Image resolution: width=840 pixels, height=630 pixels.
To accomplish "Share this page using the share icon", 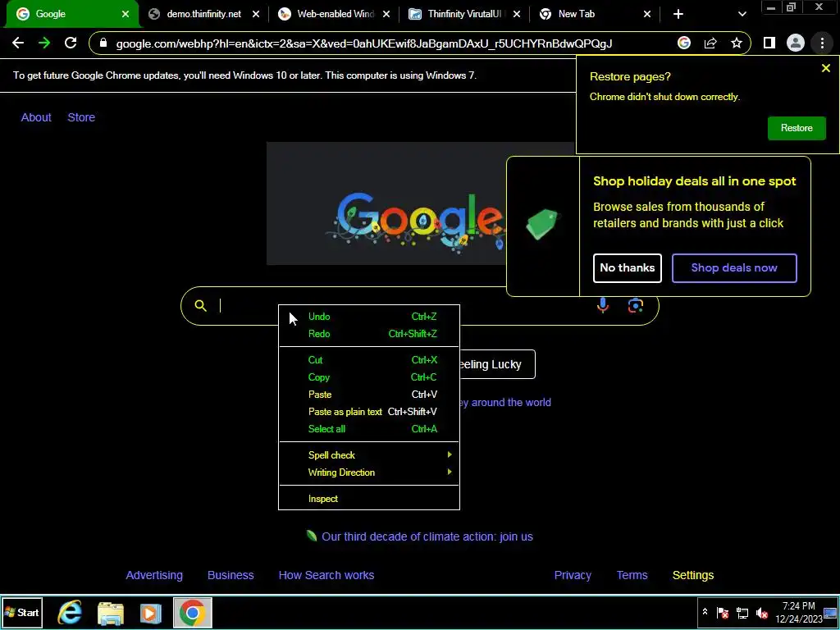I will [710, 43].
